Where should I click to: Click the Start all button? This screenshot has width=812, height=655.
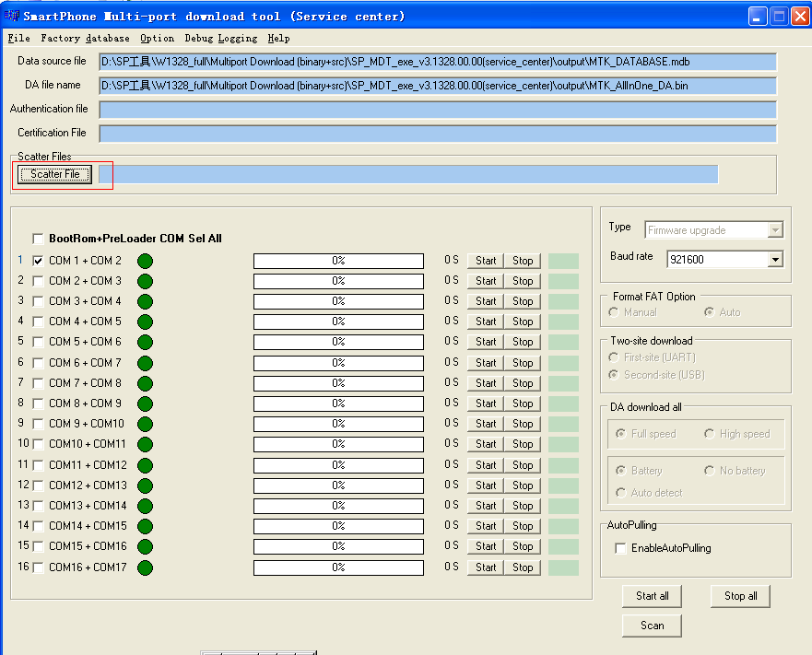coord(652,596)
